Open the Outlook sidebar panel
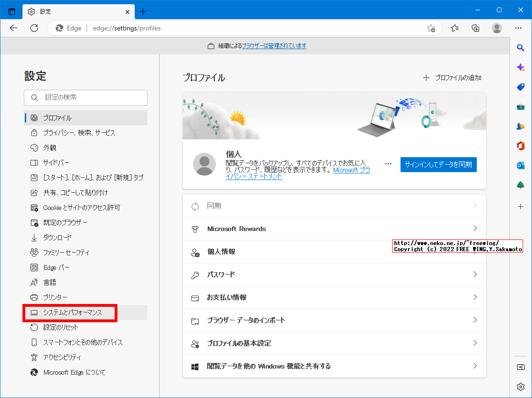 pyautogui.click(x=520, y=165)
